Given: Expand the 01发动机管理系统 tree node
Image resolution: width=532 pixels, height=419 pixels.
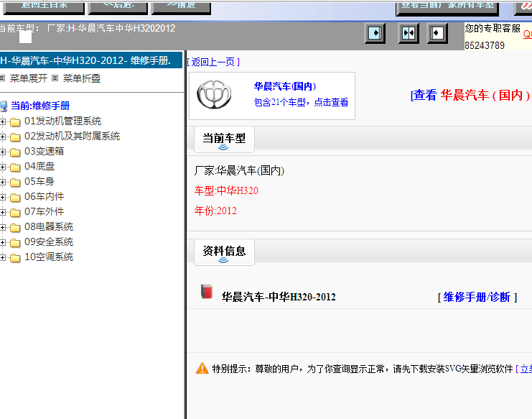Looking at the screenshot, I should click(x=3, y=121).
